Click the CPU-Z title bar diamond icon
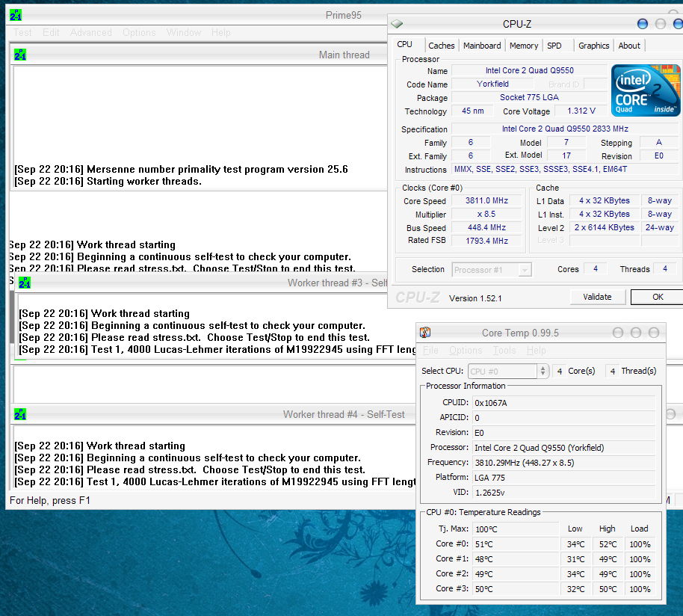The height and width of the screenshot is (616, 683). [397, 24]
